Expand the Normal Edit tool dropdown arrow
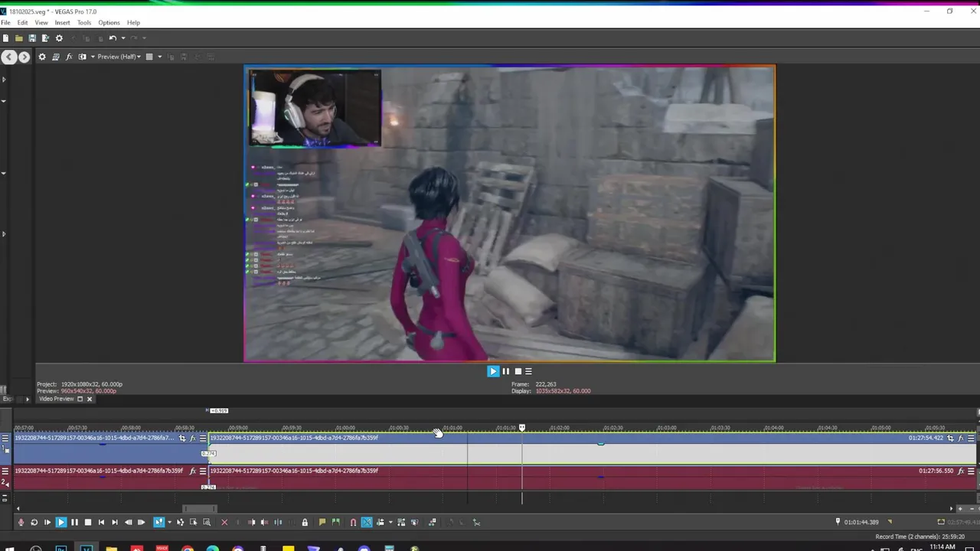The height and width of the screenshot is (551, 980). pyautogui.click(x=168, y=523)
